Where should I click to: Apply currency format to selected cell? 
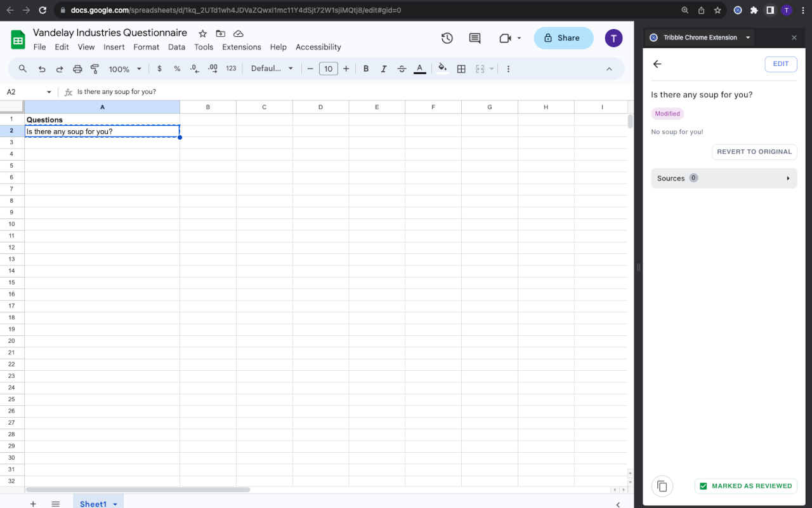[x=159, y=68]
